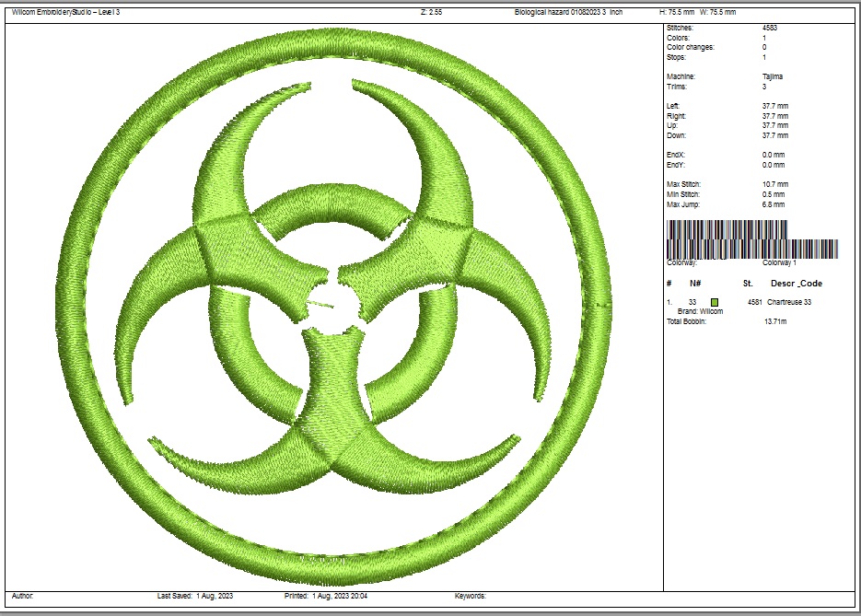Click the 'Trims:' label
Screen dimensions: 861x616
tap(677, 87)
